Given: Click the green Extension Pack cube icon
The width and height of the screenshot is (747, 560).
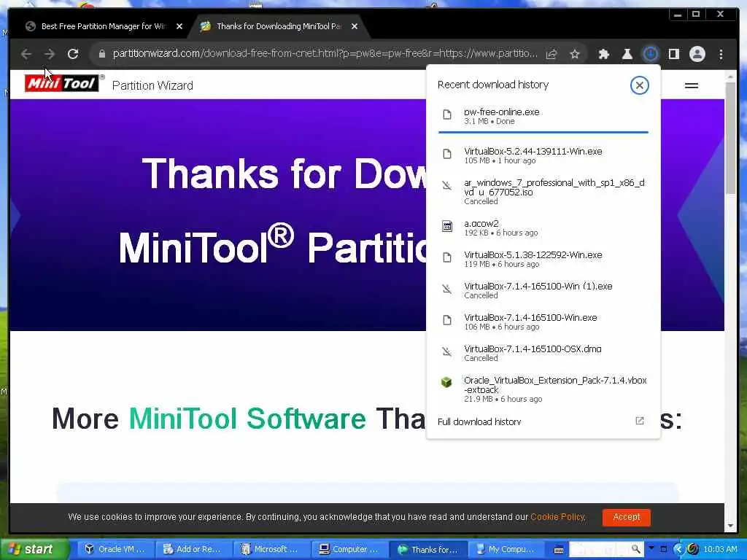Looking at the screenshot, I should coord(446,382).
